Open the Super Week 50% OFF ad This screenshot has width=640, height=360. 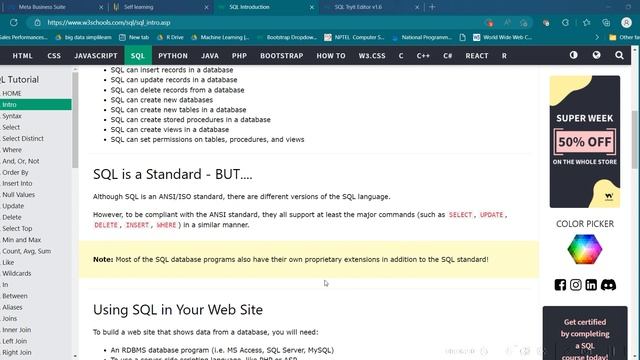click(x=584, y=142)
